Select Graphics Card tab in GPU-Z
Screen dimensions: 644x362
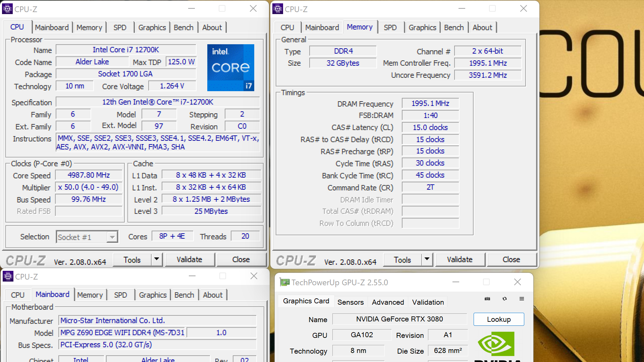pyautogui.click(x=306, y=301)
